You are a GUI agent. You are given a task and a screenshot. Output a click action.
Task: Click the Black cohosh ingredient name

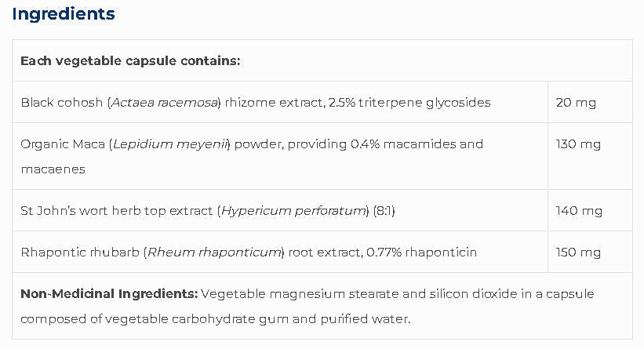tap(63, 103)
